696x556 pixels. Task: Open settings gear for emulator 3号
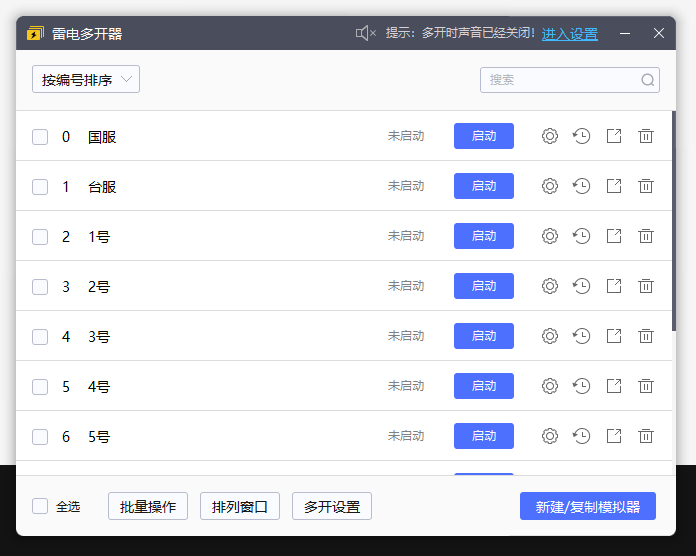pos(549,336)
